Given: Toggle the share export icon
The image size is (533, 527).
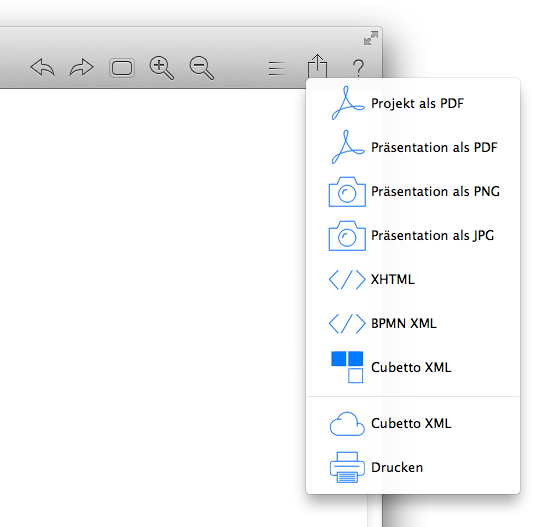Looking at the screenshot, I should 317,66.
